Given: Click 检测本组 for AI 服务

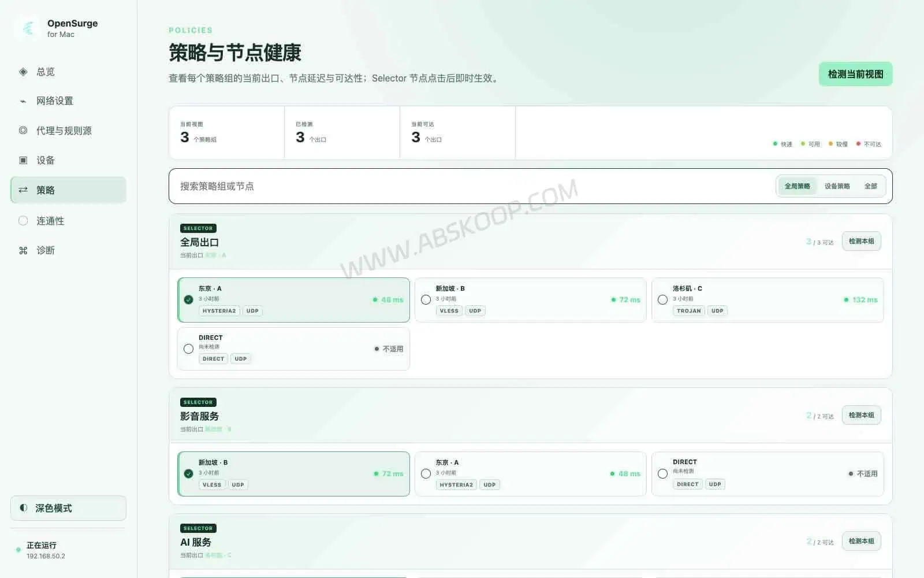Looking at the screenshot, I should click(861, 541).
